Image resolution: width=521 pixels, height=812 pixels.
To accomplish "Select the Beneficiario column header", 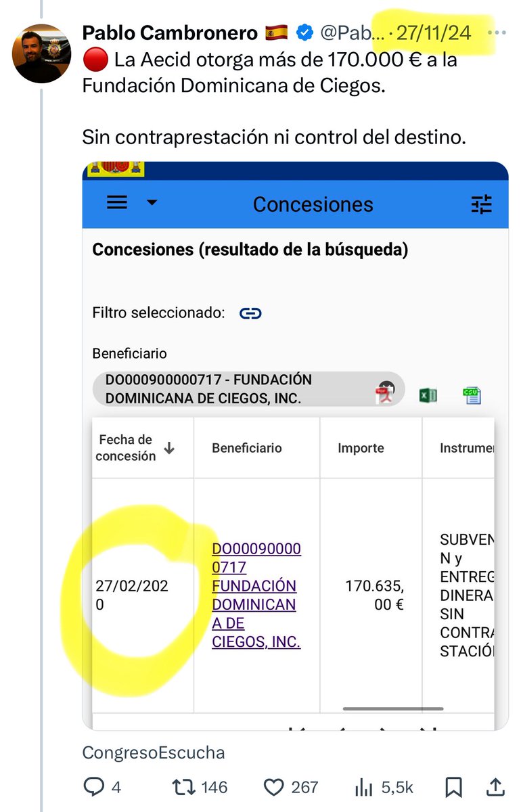I will [247, 448].
